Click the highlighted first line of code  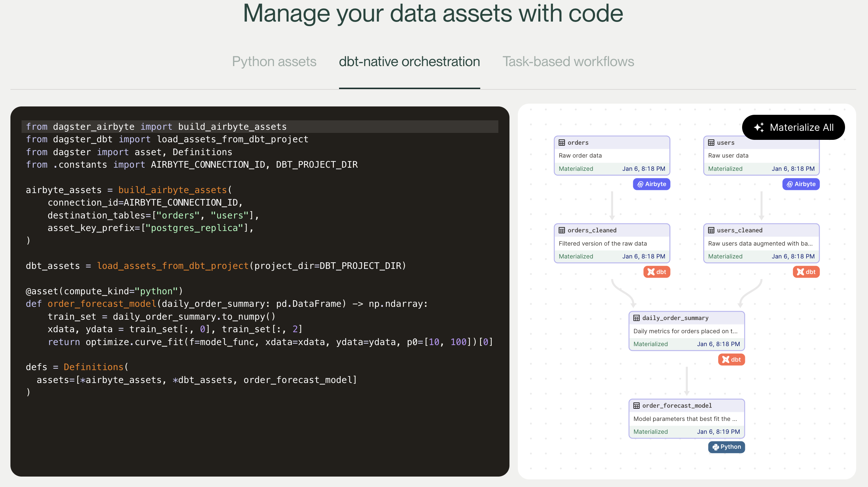click(x=156, y=127)
